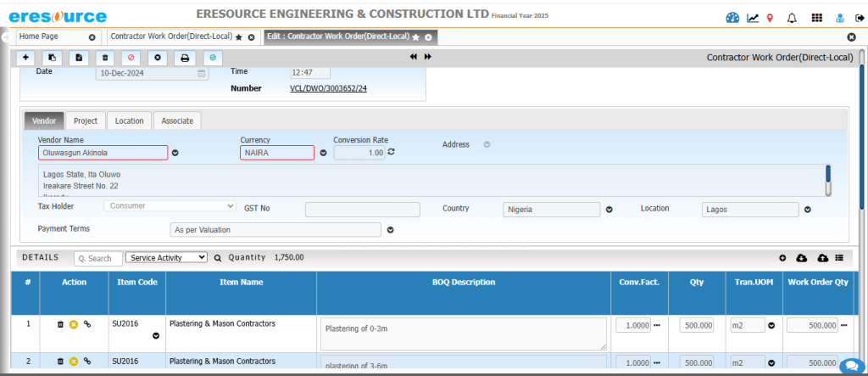Go to previous record with rewind arrows
The width and height of the screenshot is (868, 376).
[414, 57]
